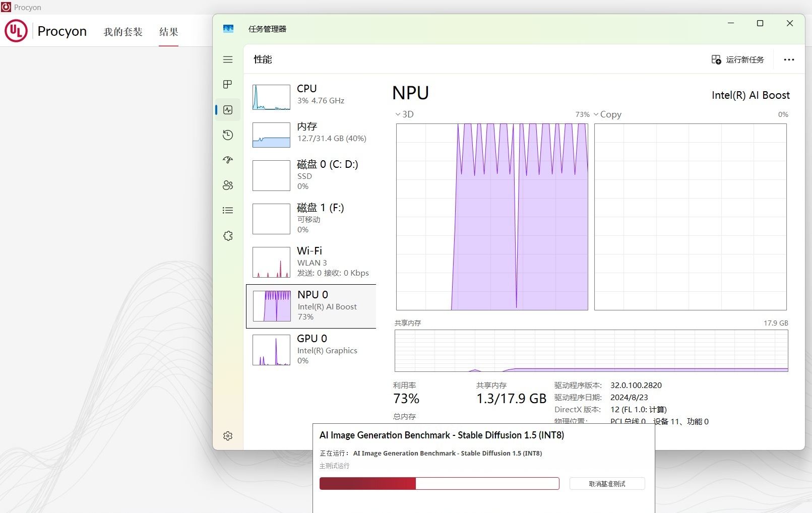Select the GPU 0 Intel Graphics entry

[311, 349]
